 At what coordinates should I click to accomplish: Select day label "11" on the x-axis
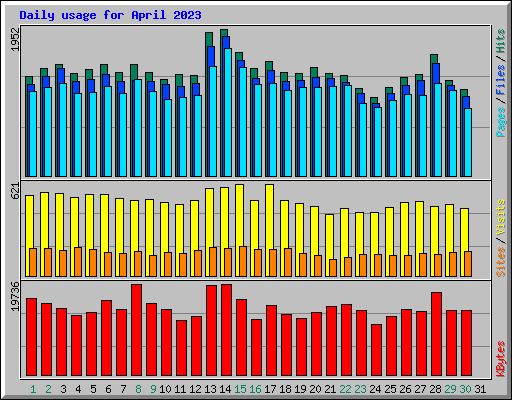(180, 389)
